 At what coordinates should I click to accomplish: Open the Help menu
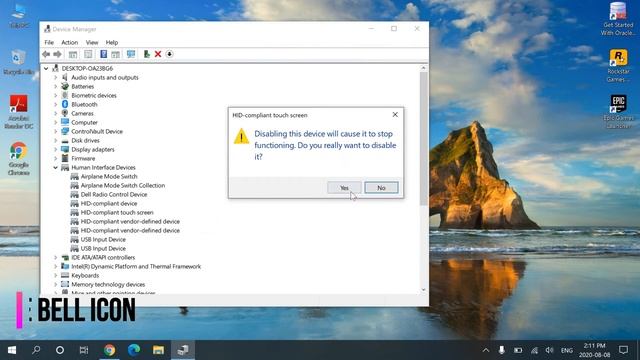click(111, 42)
